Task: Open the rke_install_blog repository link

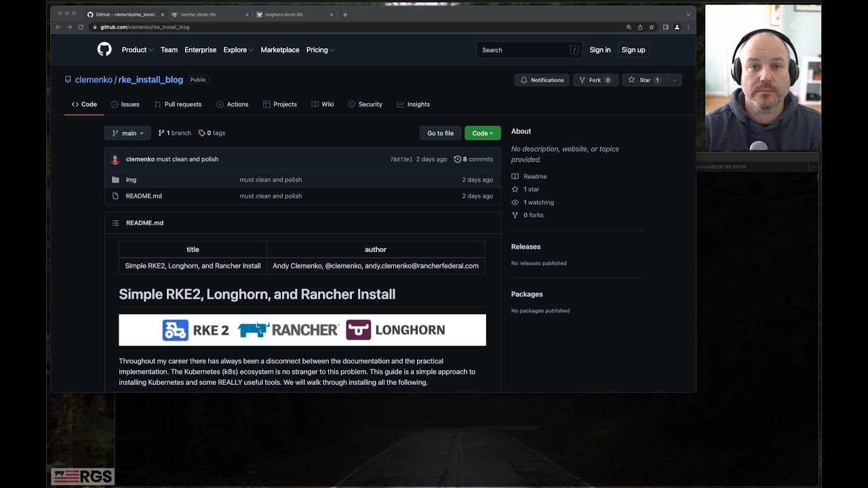Action: [x=151, y=79]
